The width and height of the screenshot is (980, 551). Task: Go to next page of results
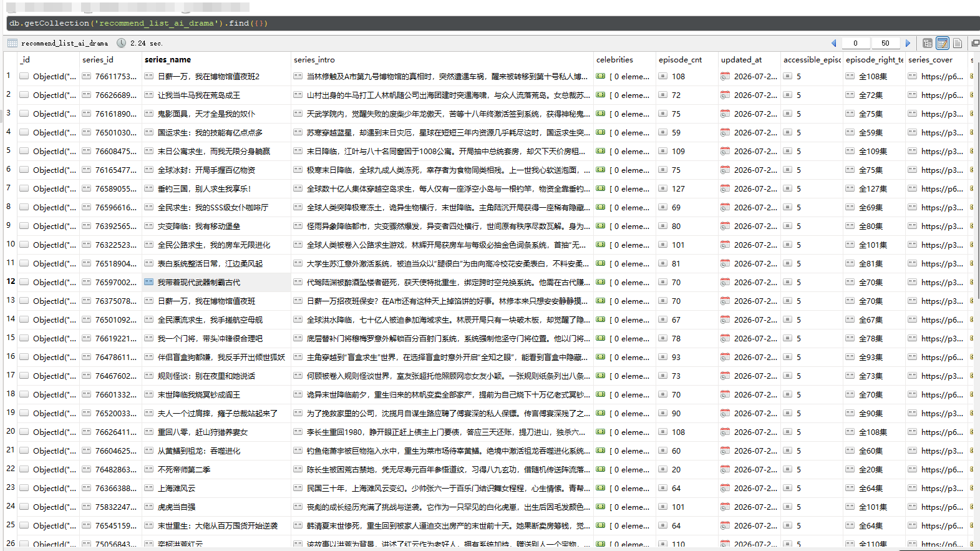tap(908, 43)
